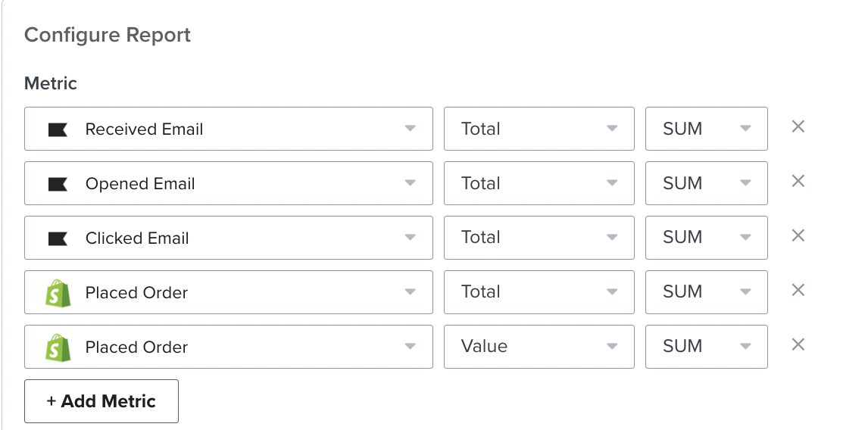868x430 pixels.
Task: Click the Shopify bag icon in the Total Placed Order row
Action: pos(58,293)
